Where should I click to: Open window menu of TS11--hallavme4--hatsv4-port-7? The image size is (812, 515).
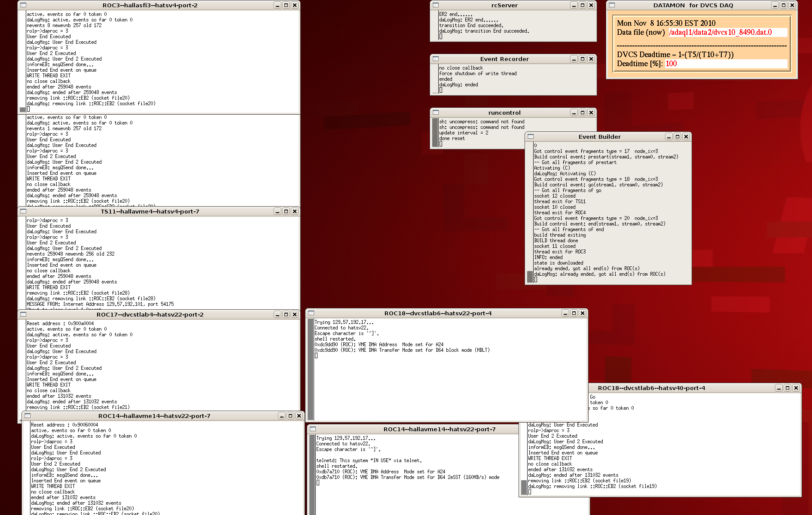coord(23,211)
